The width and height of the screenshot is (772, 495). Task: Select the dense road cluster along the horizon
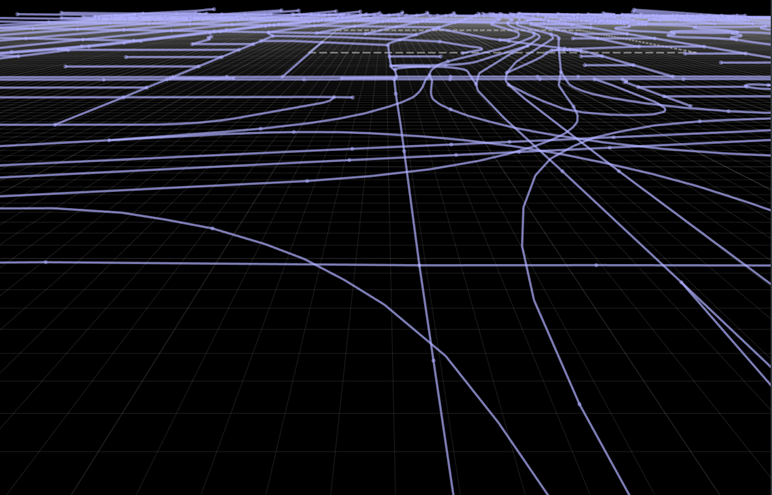tap(400, 18)
